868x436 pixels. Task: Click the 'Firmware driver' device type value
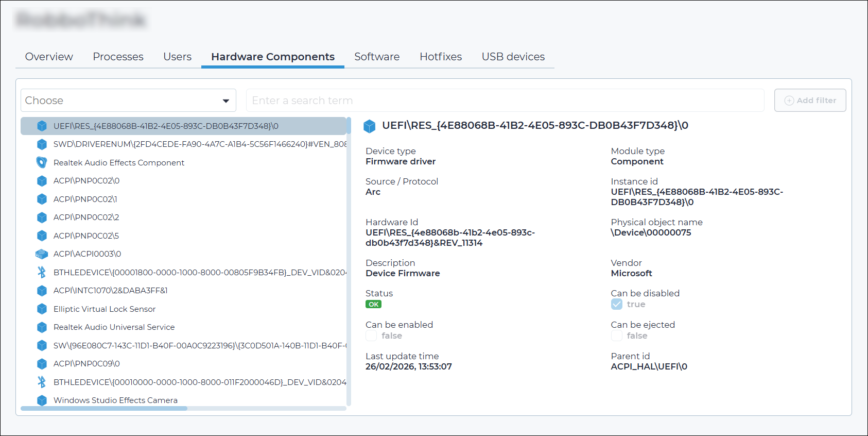point(401,161)
